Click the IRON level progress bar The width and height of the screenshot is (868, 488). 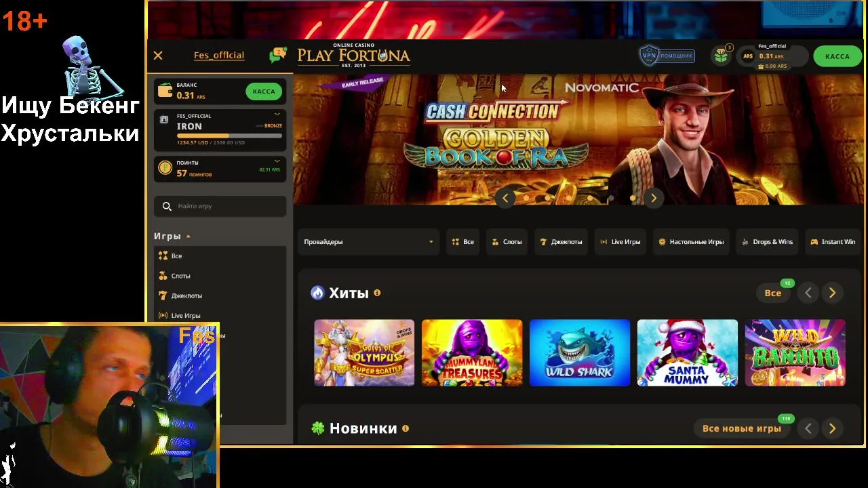(229, 136)
